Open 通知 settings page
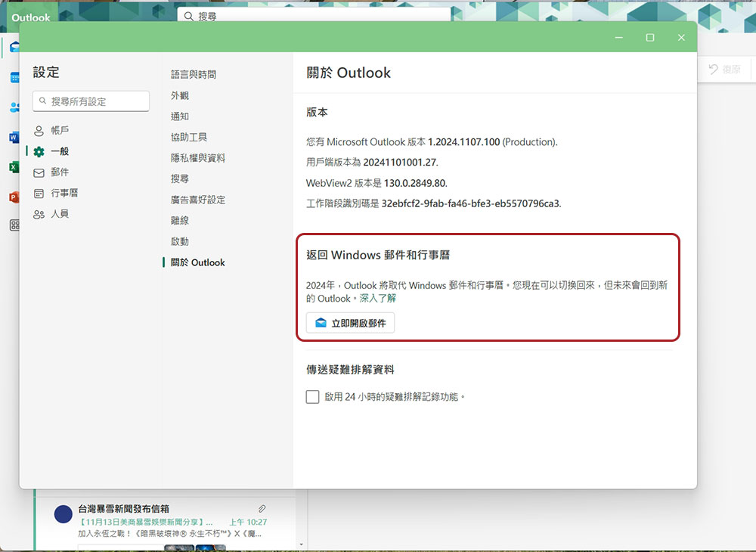The height and width of the screenshot is (552, 756). 180,116
